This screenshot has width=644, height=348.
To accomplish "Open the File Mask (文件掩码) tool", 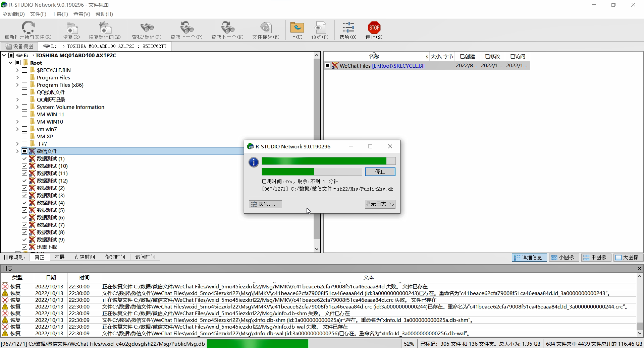I will (266, 27).
